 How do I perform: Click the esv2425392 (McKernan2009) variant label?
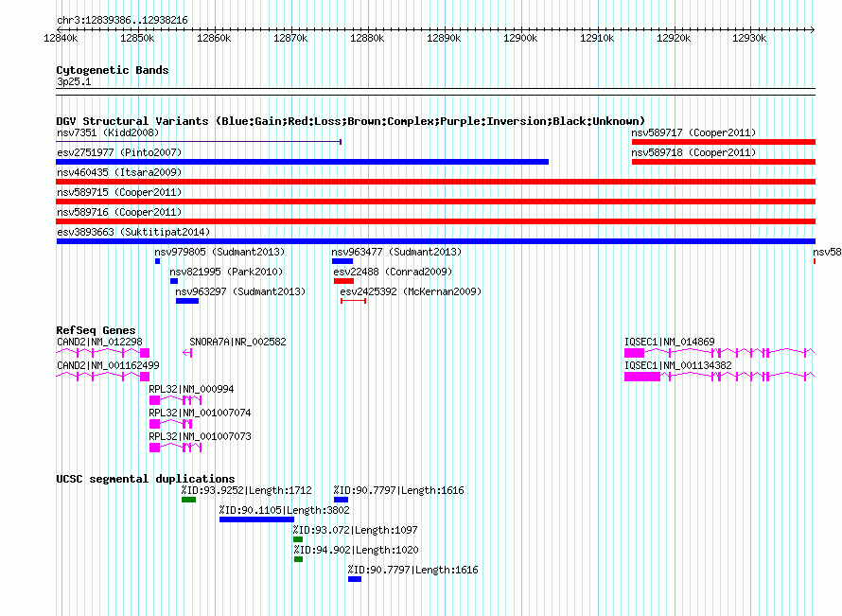[x=411, y=291]
